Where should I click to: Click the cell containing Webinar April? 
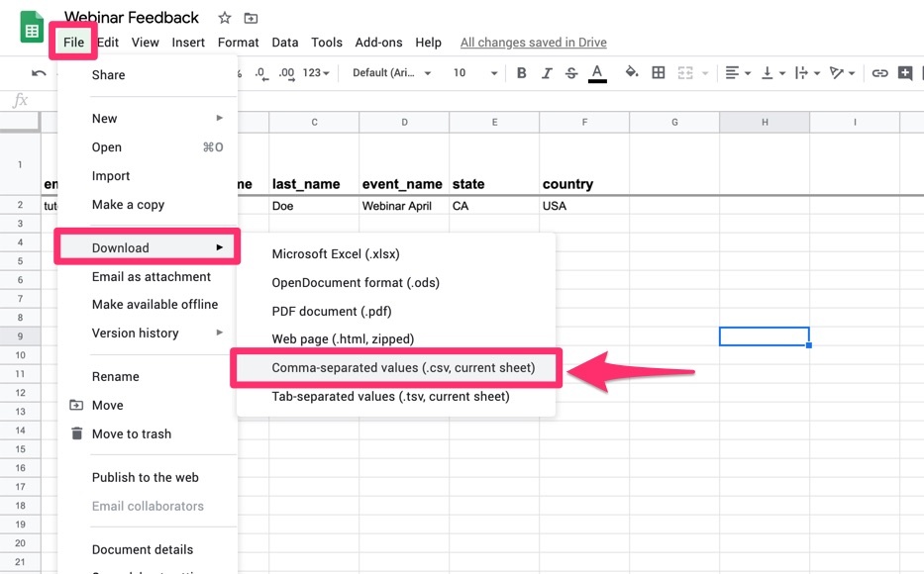click(x=404, y=206)
